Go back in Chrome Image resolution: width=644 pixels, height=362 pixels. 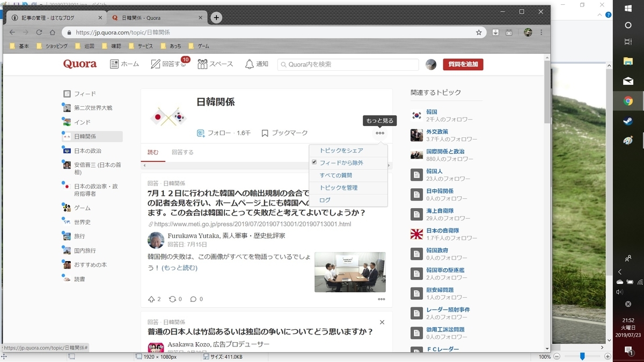click(12, 32)
